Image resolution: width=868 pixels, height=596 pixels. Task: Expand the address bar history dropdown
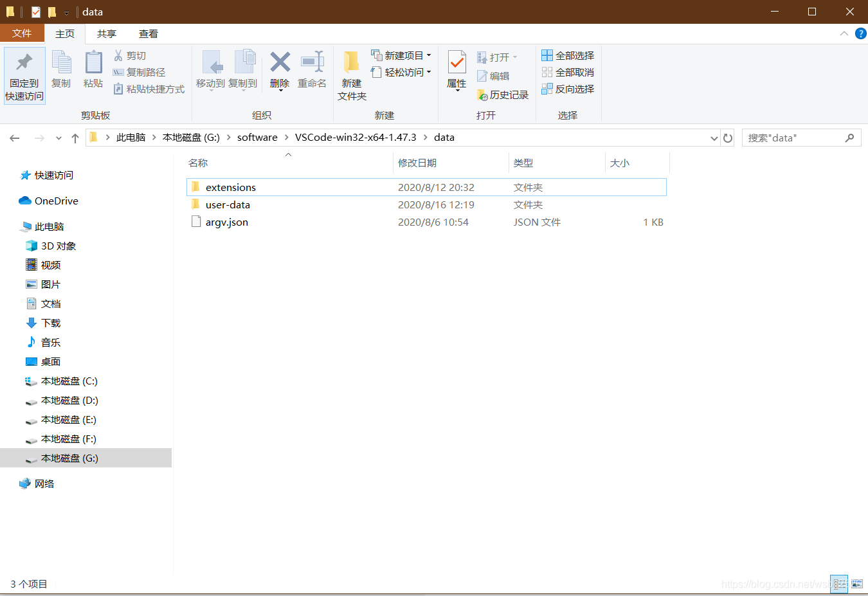pos(714,137)
